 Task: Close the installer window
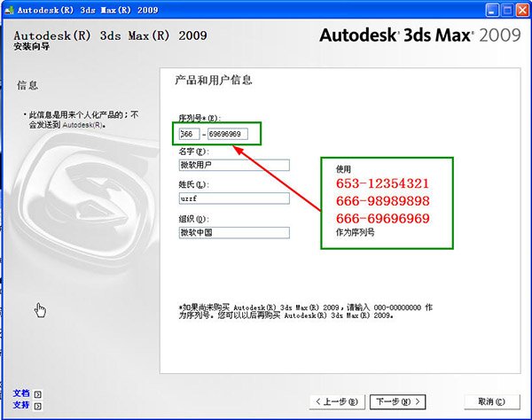click(522, 10)
